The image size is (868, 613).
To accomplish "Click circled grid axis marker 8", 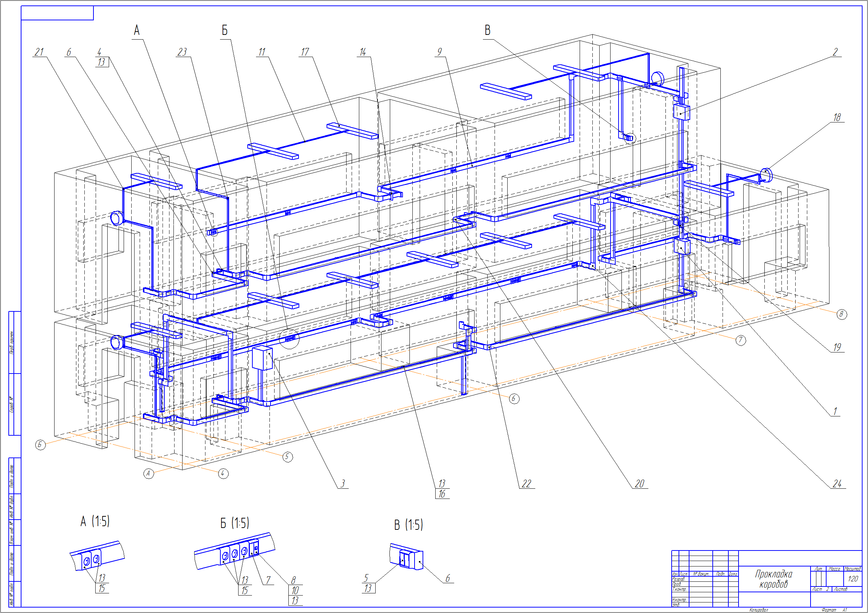I will tap(841, 314).
